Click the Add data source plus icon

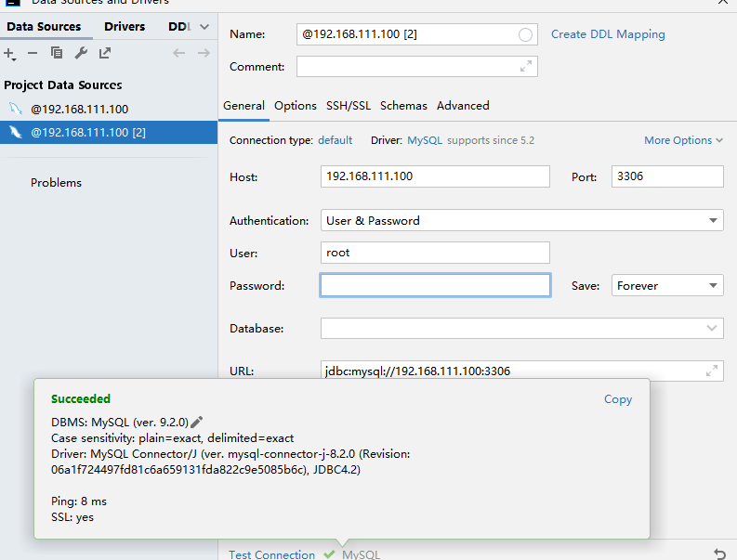click(9, 54)
